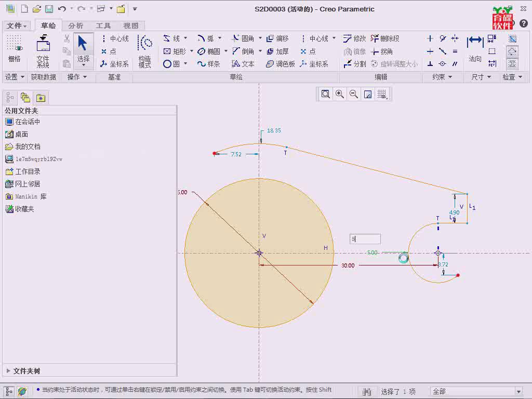Switch to the 分析 analysis tab

(x=75, y=25)
